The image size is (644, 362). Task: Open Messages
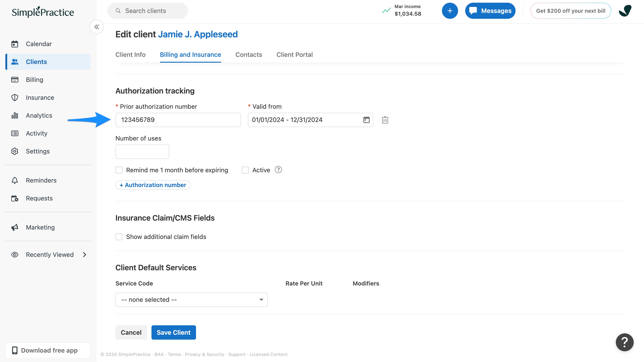(x=490, y=11)
